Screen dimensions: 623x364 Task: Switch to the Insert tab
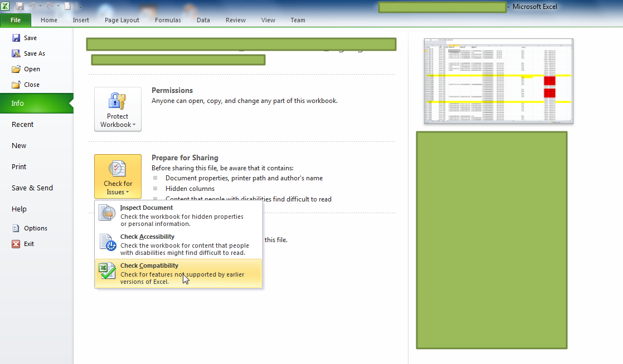81,20
